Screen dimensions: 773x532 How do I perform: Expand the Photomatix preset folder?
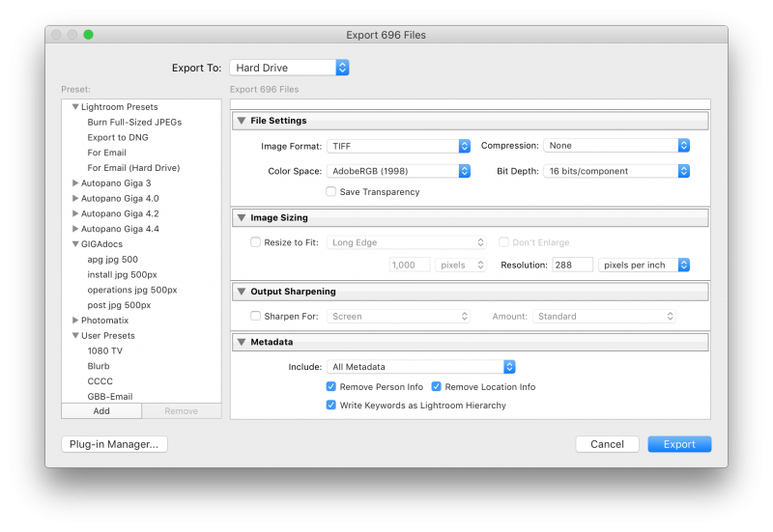point(75,321)
